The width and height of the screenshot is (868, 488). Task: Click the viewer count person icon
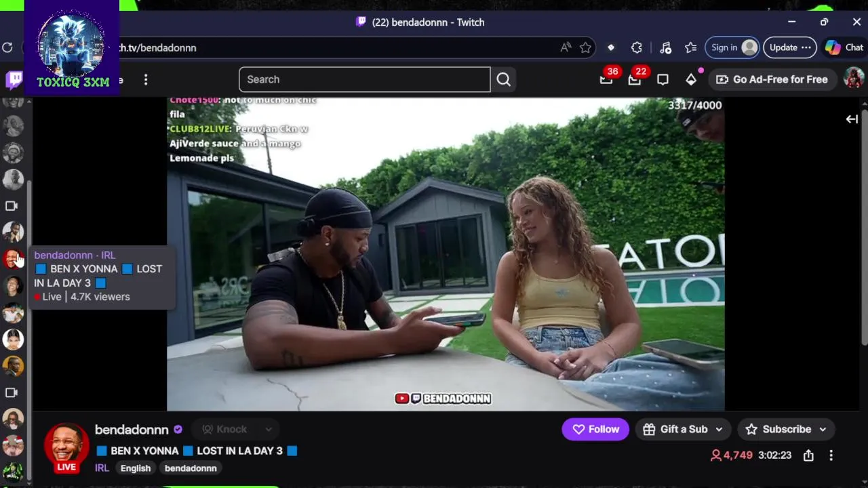[715, 455]
